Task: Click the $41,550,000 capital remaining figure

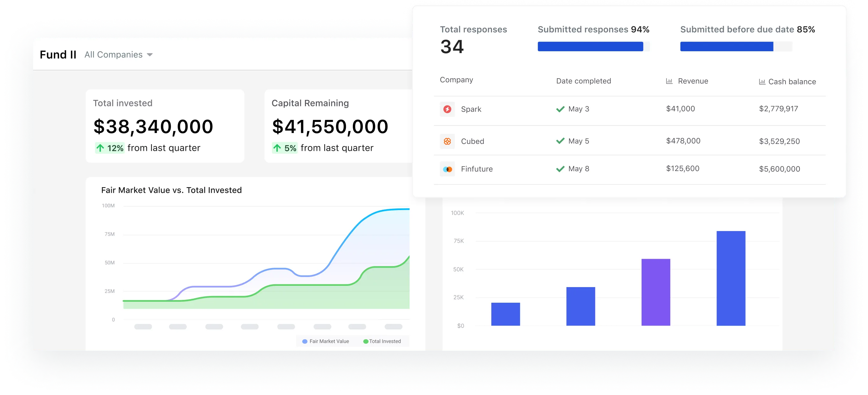Action: click(x=330, y=127)
